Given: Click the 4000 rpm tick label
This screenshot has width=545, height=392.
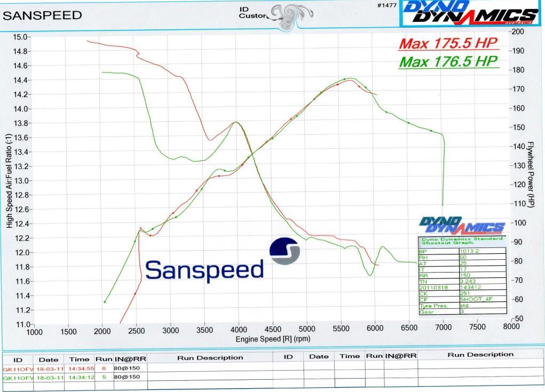Looking at the screenshot, I should [239, 330].
